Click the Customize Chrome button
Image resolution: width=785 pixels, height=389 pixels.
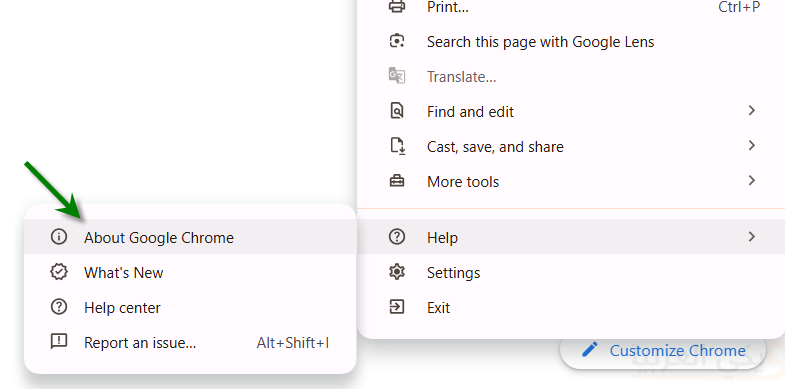pos(663,350)
